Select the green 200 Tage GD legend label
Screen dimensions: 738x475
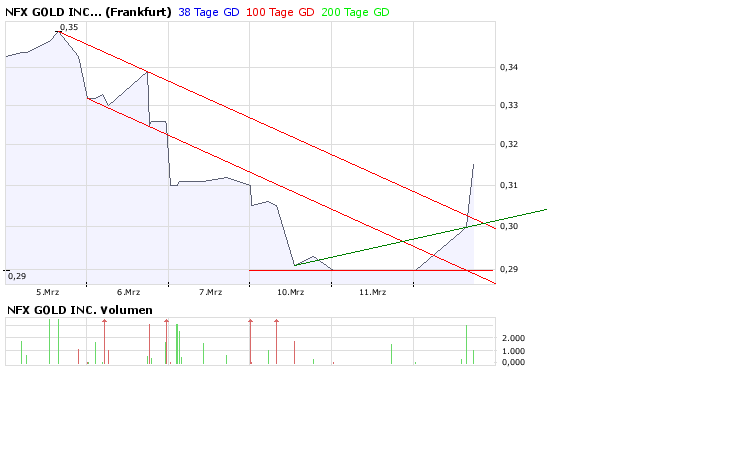coord(355,12)
